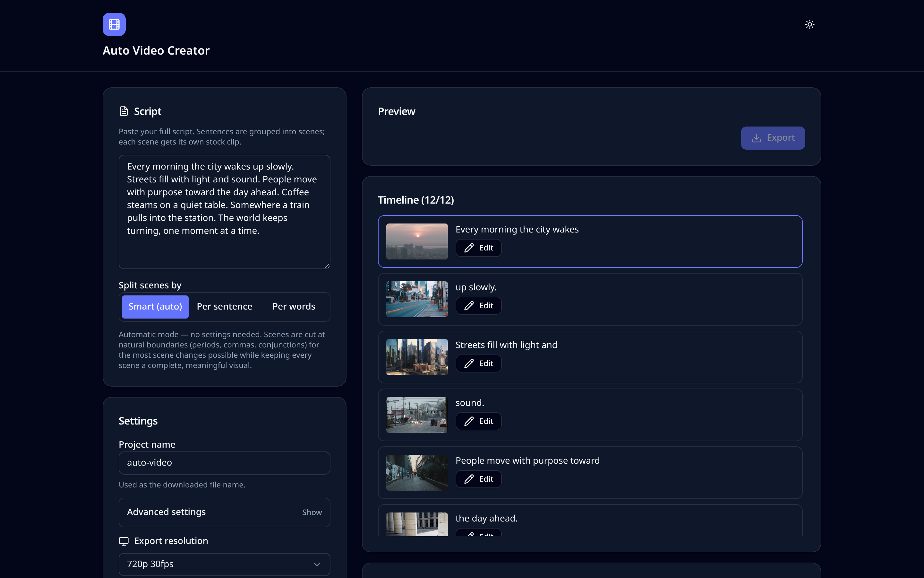Click the film-strip app logo icon

click(x=114, y=24)
